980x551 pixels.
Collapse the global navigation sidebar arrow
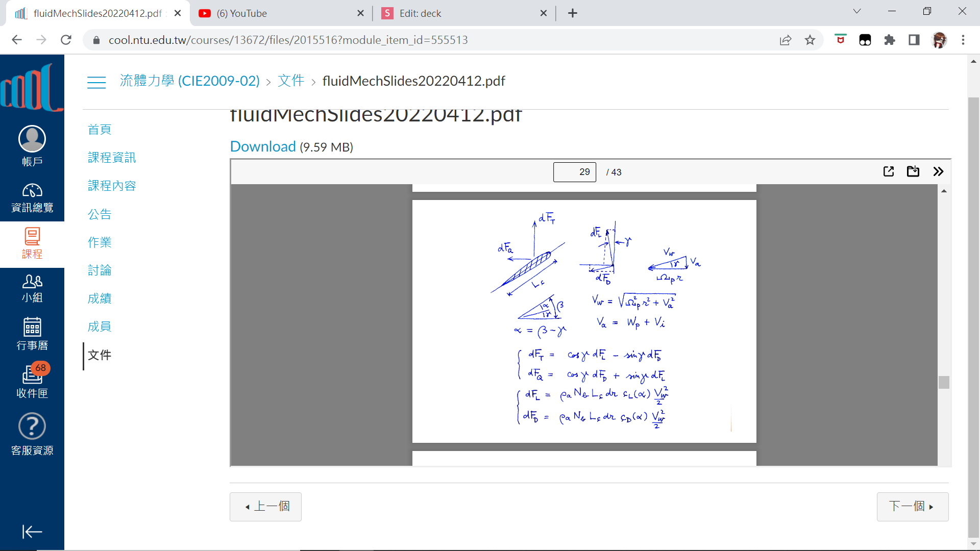coord(32,532)
